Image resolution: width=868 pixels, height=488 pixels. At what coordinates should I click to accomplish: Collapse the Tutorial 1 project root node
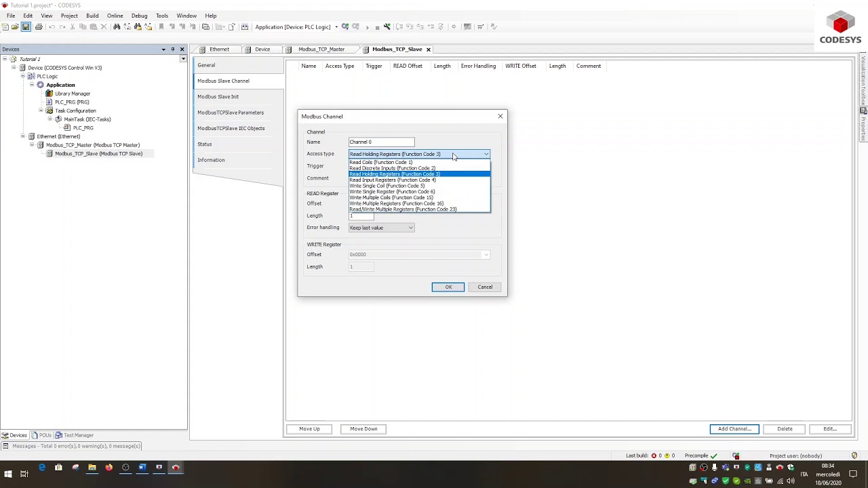pyautogui.click(x=5, y=59)
